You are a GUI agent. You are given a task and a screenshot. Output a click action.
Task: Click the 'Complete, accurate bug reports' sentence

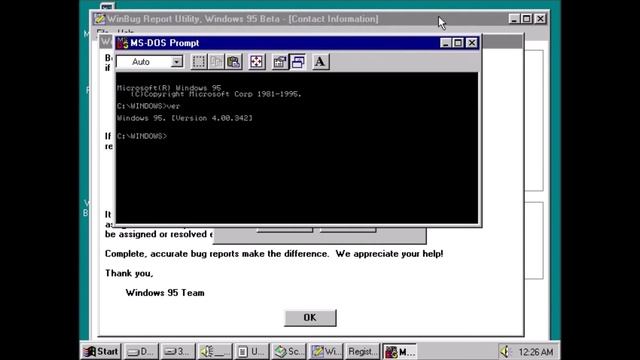click(274, 253)
